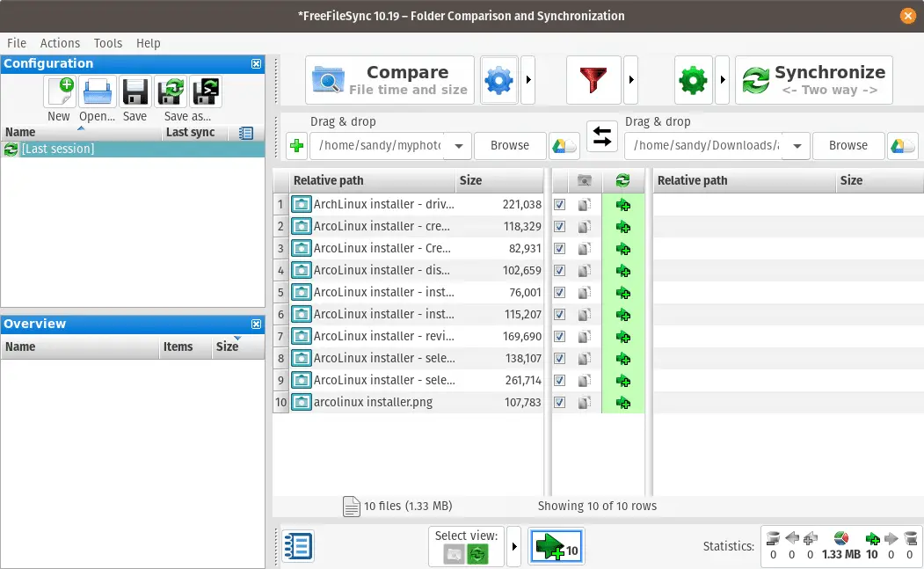Screen dimensions: 924x569
Task: Swap left and right folder sides
Action: tap(602, 138)
